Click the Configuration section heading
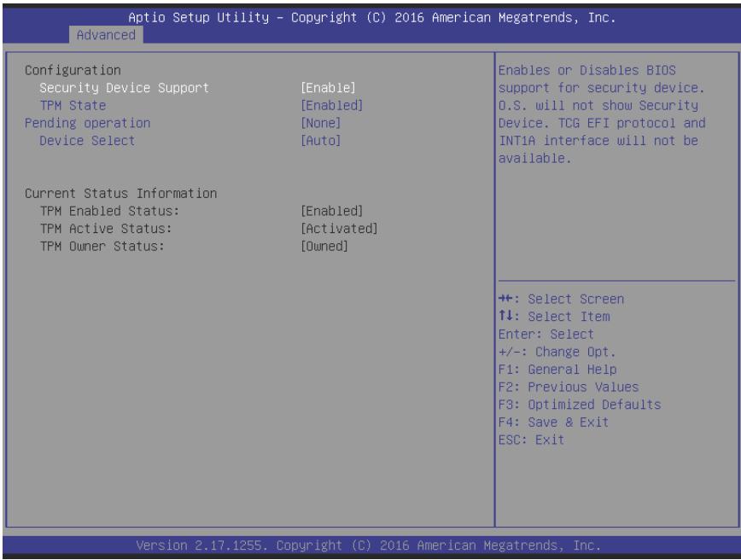 point(73,70)
